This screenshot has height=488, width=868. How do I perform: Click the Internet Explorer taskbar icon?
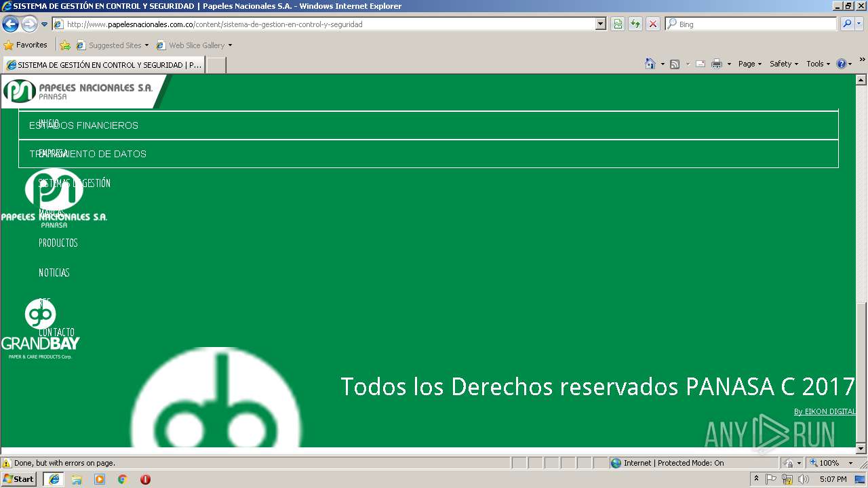(x=54, y=479)
